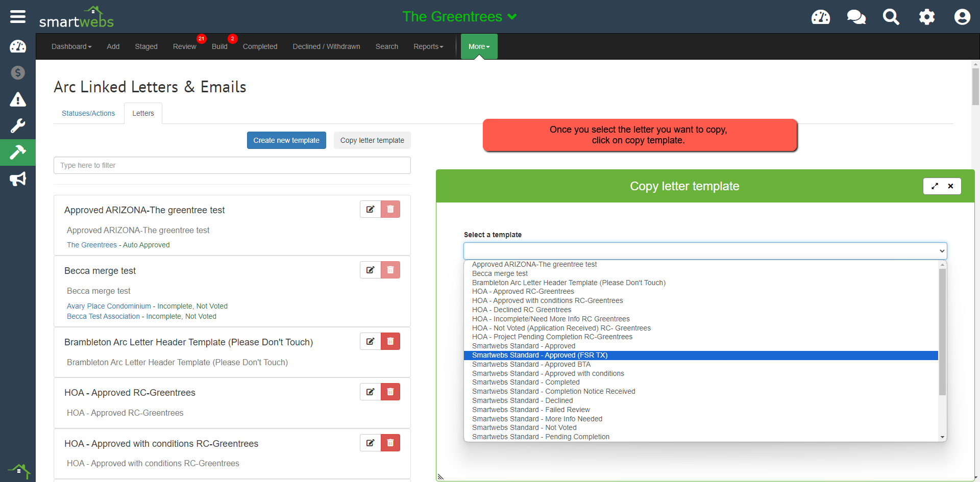The width and height of the screenshot is (980, 482).
Task: Click the sidebar hammer icon
Action: [18, 153]
